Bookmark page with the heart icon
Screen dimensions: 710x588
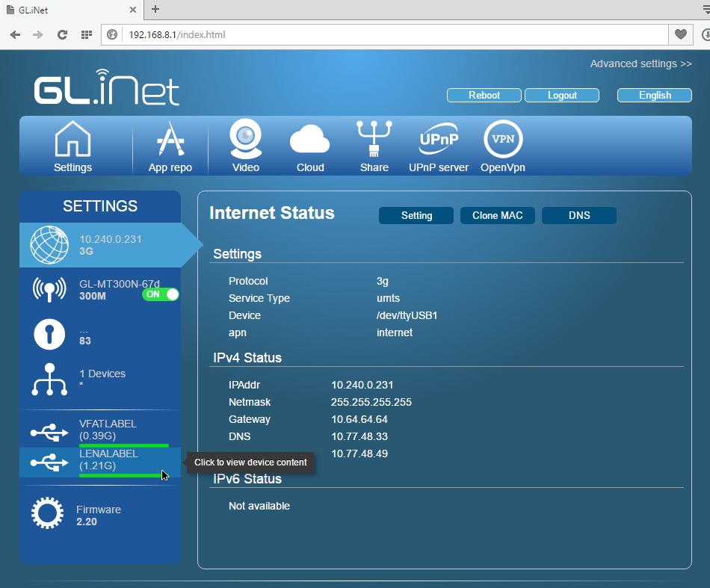(681, 34)
